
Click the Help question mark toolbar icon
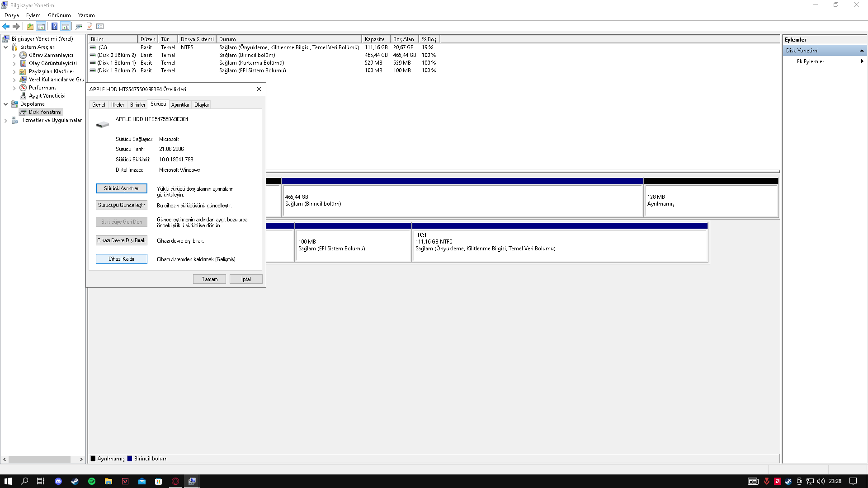click(54, 26)
